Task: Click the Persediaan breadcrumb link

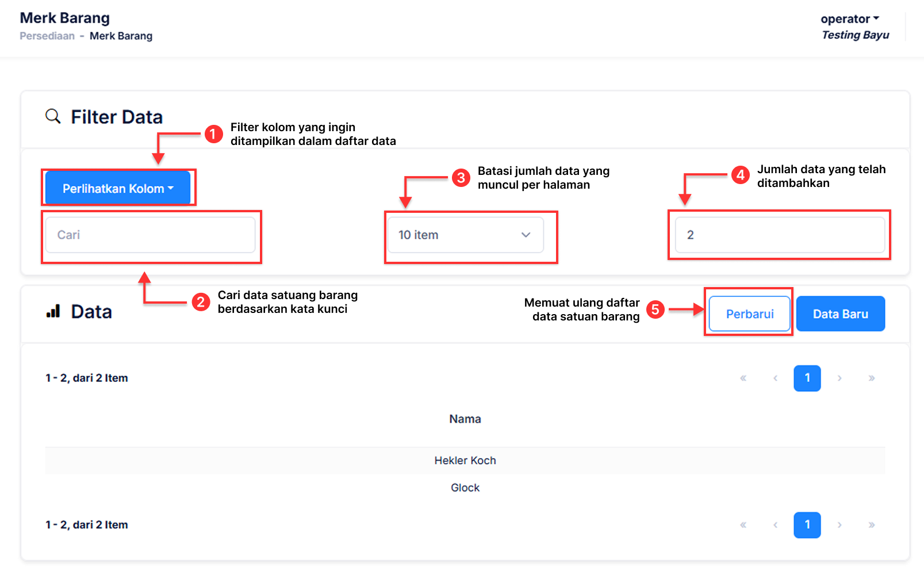Action: pos(47,36)
